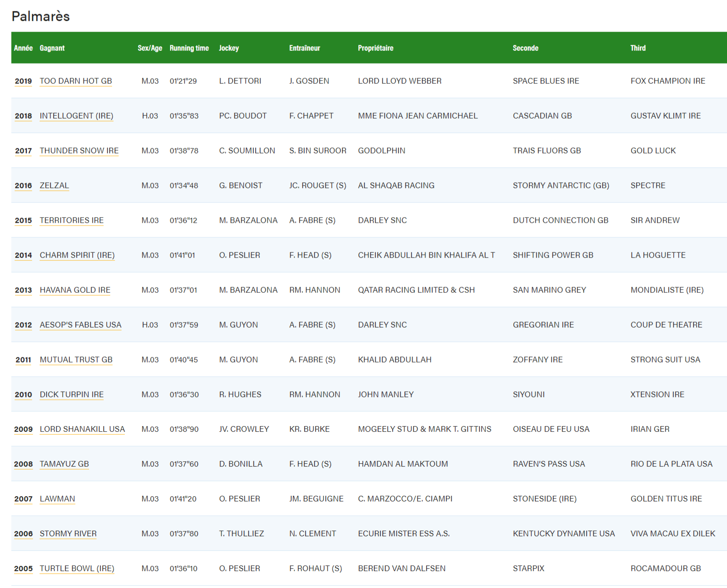Select third place ROCAMADOUR GB
This screenshot has height=588, width=727.
coord(666,569)
